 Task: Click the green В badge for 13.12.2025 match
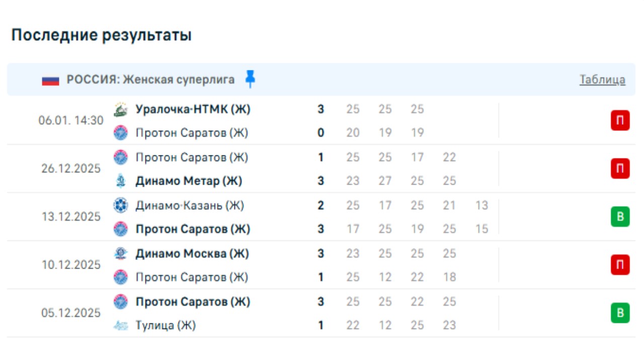[620, 217]
